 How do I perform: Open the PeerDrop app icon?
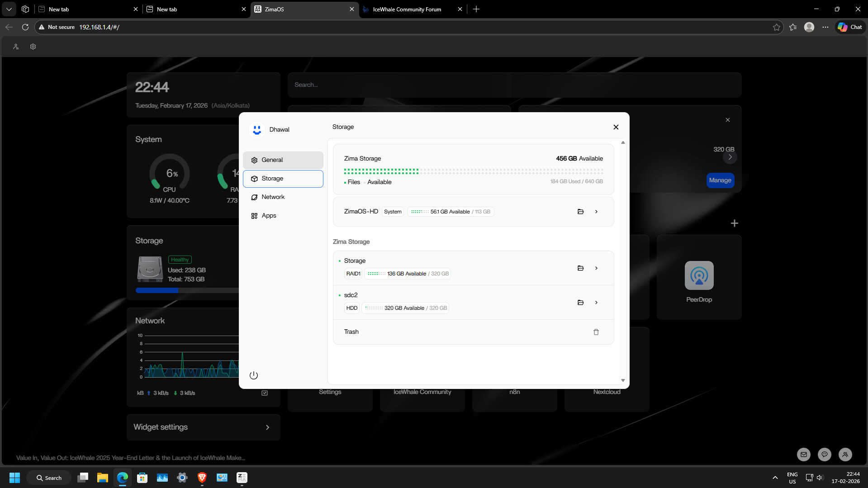(699, 275)
